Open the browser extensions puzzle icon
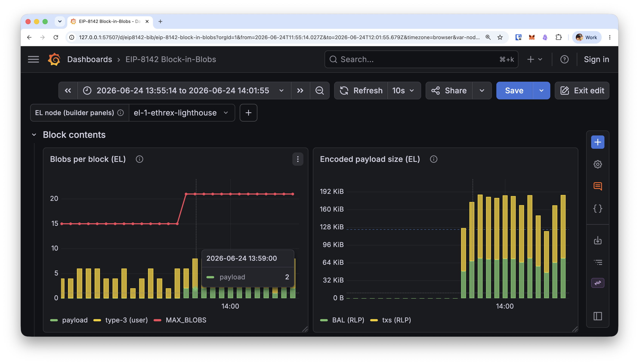Screen dimensions: 639x364 pos(558,37)
